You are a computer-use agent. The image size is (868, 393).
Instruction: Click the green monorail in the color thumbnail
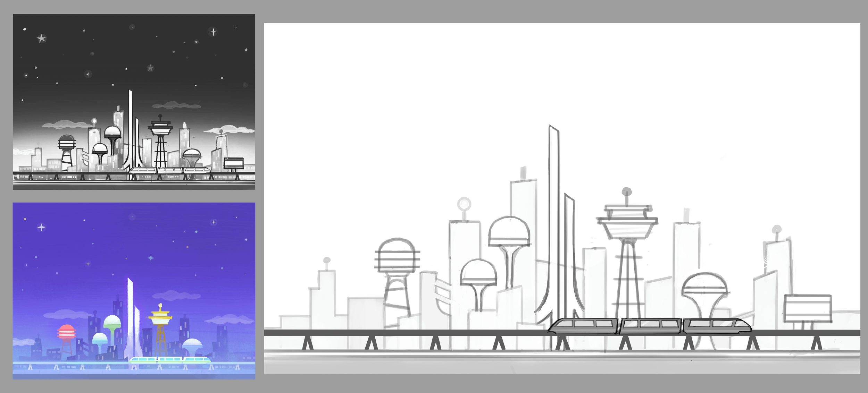point(170,359)
